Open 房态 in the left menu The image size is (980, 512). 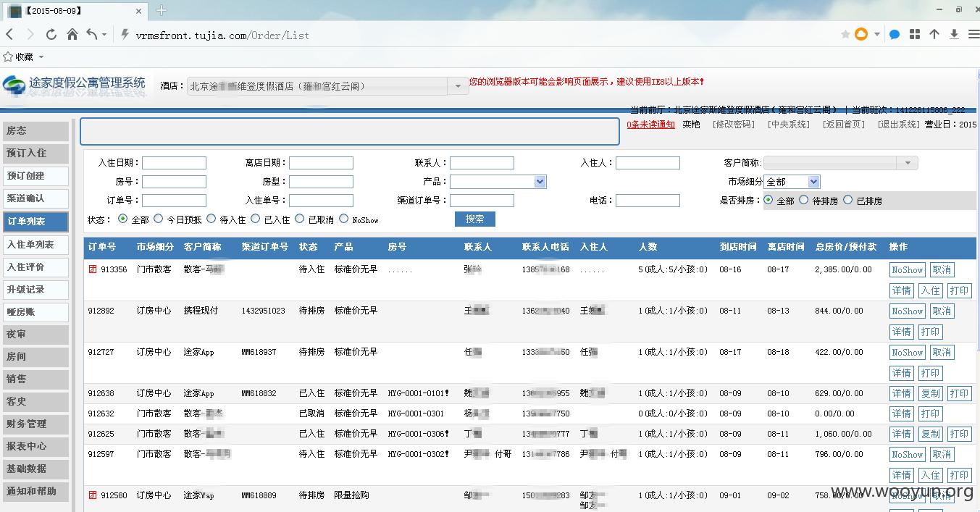35,131
